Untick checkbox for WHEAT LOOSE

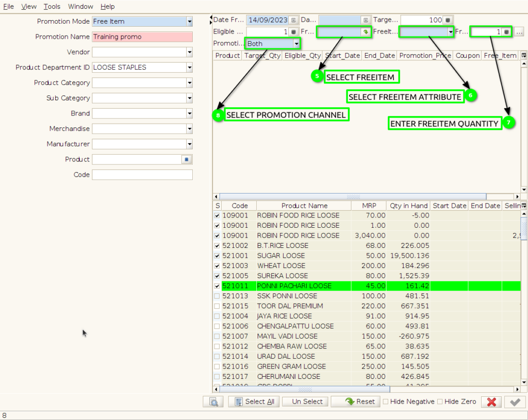pos(217,266)
